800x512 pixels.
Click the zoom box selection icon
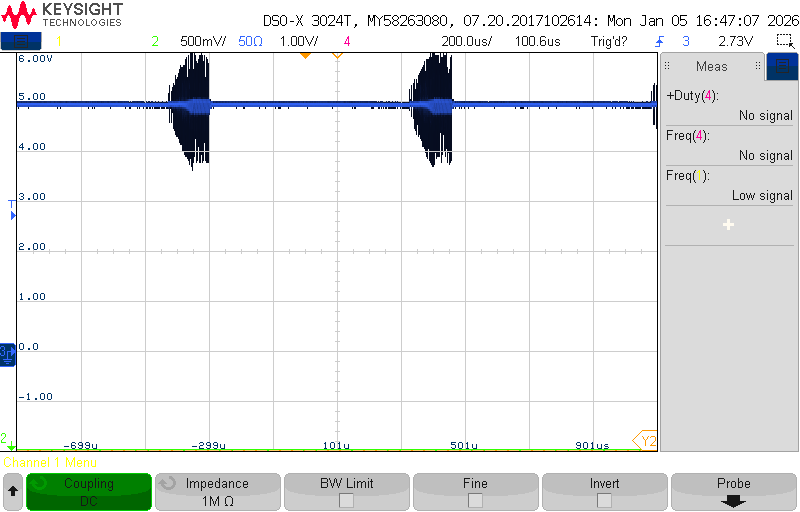[x=785, y=41]
